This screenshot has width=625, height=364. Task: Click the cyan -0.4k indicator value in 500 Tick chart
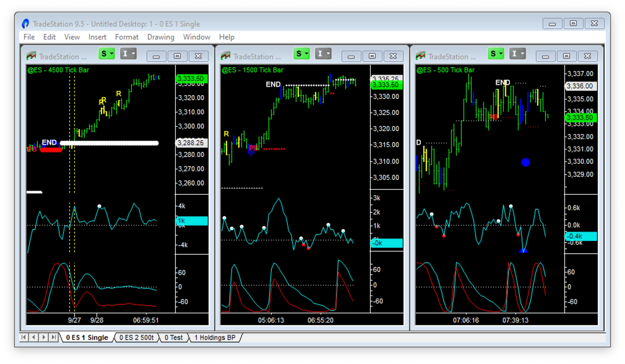581,236
